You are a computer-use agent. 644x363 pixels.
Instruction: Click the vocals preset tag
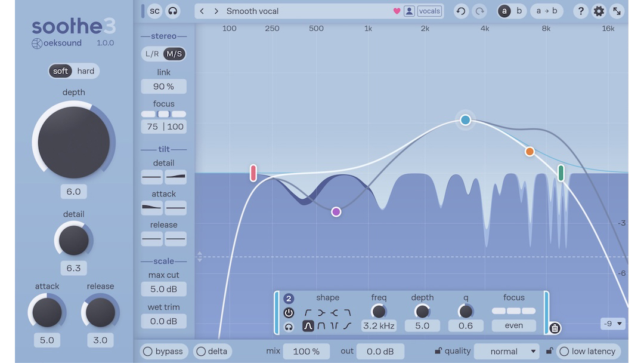point(429,11)
